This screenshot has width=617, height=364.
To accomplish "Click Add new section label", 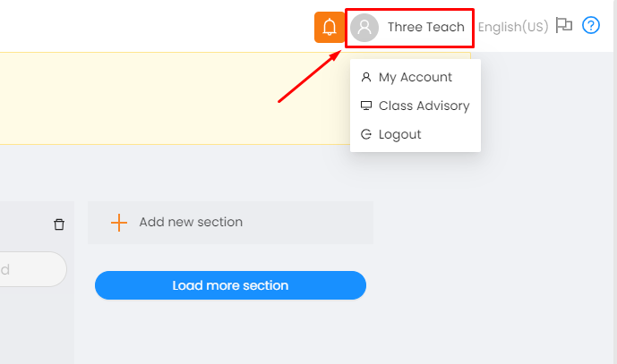I will pos(191,222).
